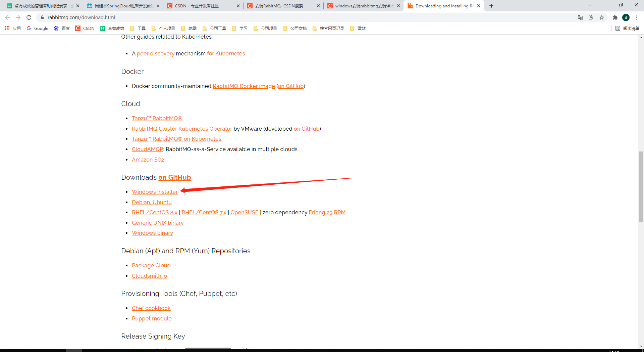
Task: Bookmark this page with the star
Action: [602, 17]
